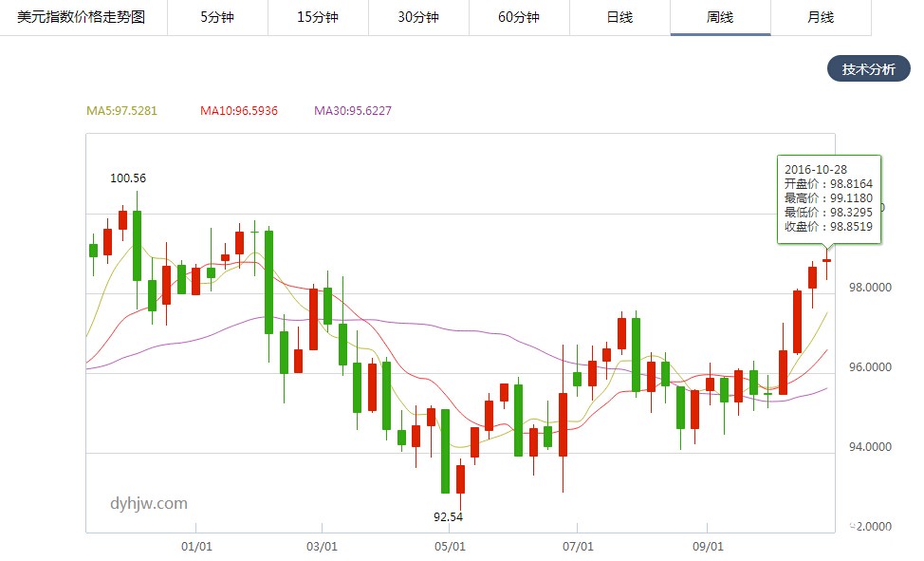Click the 2016-10-28 price tooltip box
924x561 pixels.
(x=828, y=199)
